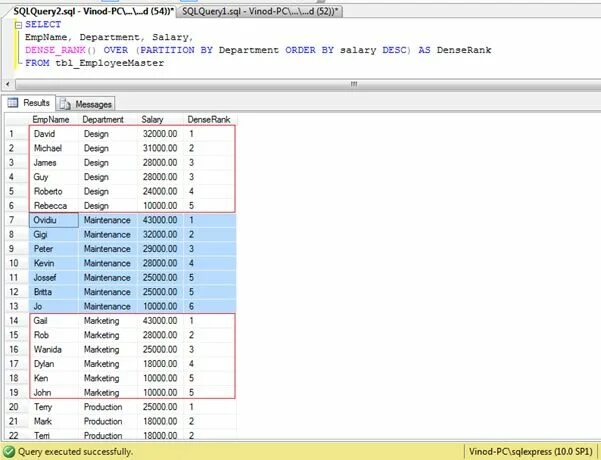Click the EmpName column header
The height and width of the screenshot is (460, 601).
(53, 120)
